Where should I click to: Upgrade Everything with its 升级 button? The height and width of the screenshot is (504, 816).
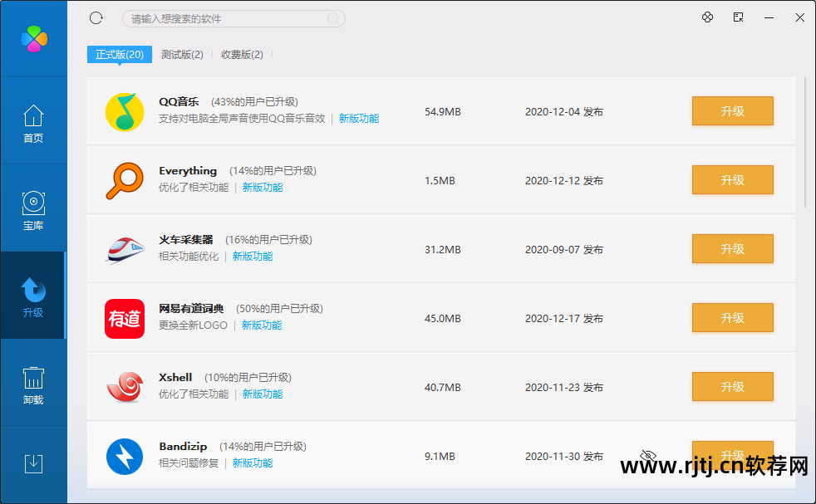point(732,180)
